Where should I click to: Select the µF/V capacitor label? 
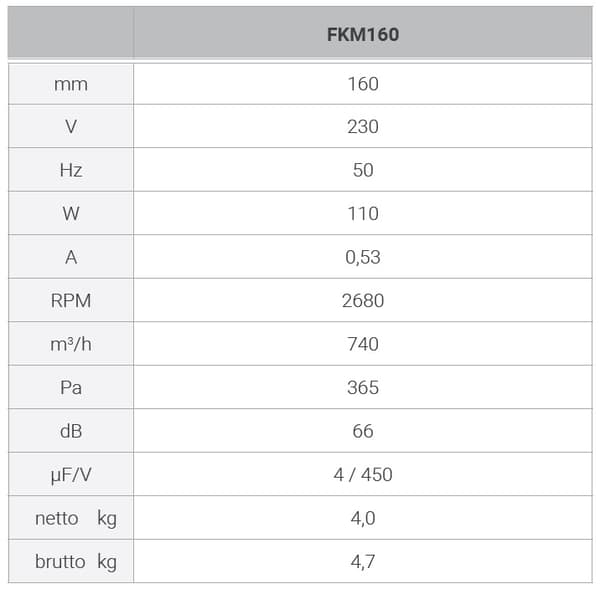[71, 475]
